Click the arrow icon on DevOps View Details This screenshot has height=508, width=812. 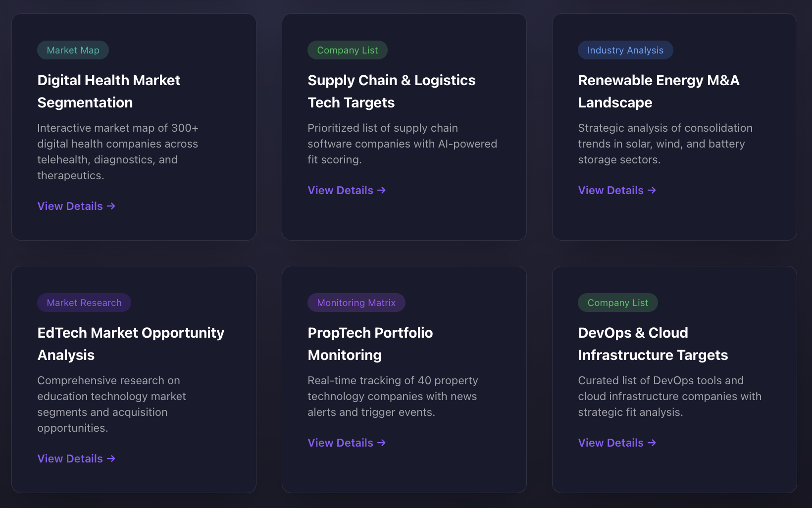click(x=652, y=443)
